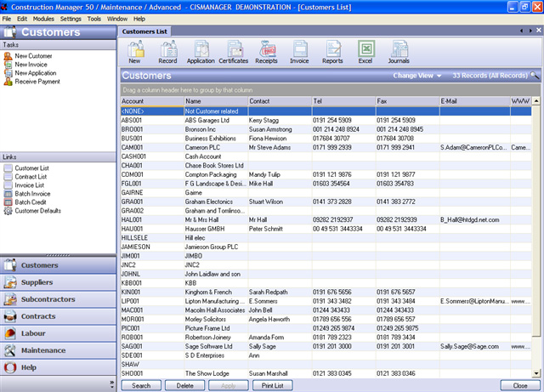Screen dimensions: 544x392
Task: Select the Sage Software Ltd row
Action: 326,346
